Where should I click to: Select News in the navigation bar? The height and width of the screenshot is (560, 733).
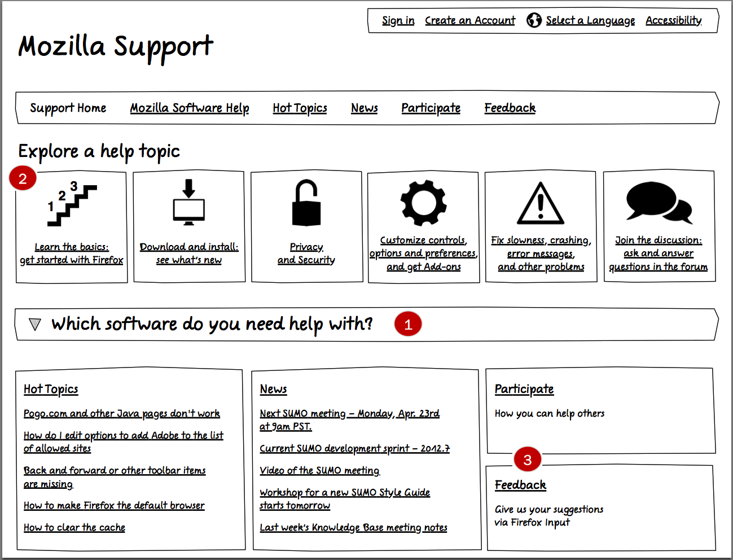click(365, 108)
